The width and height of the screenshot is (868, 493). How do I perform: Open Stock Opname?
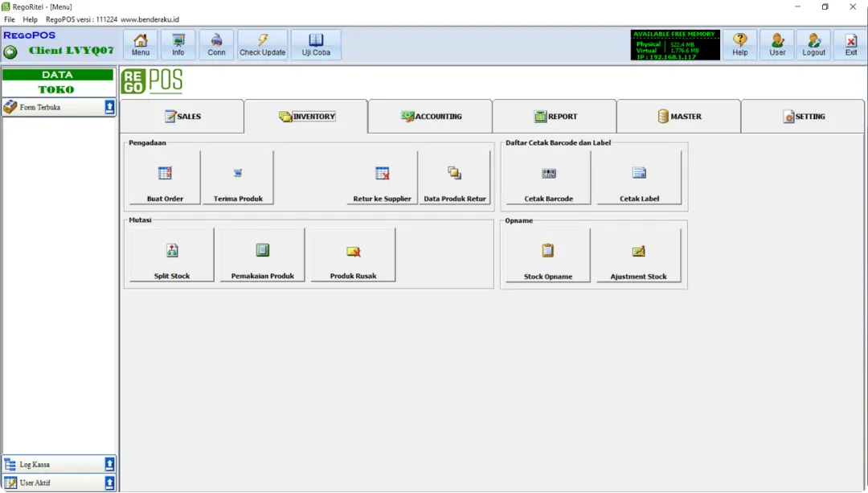point(547,255)
